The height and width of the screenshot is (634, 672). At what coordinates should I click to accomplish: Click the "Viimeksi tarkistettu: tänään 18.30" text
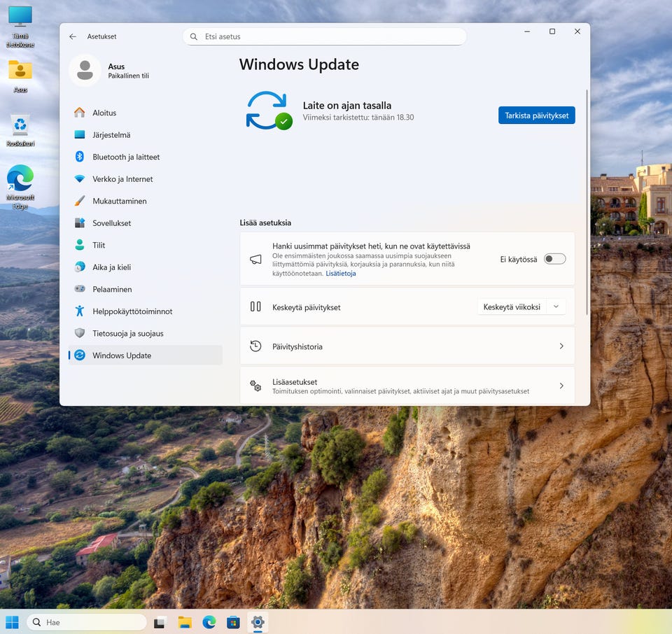[x=358, y=118]
